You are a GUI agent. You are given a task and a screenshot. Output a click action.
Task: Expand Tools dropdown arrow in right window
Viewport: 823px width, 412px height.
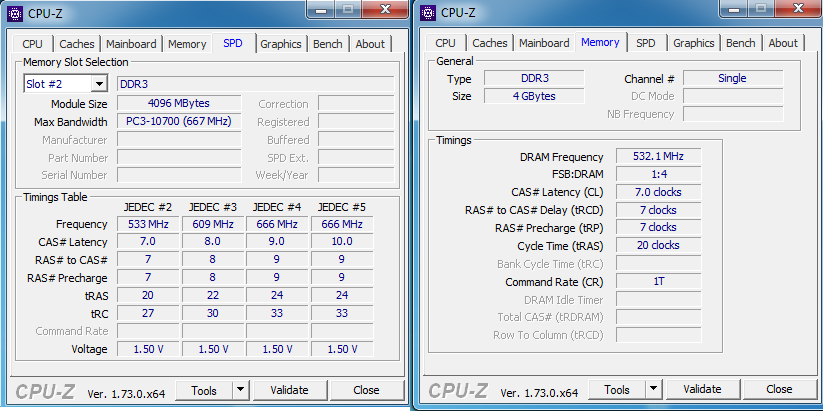653,389
